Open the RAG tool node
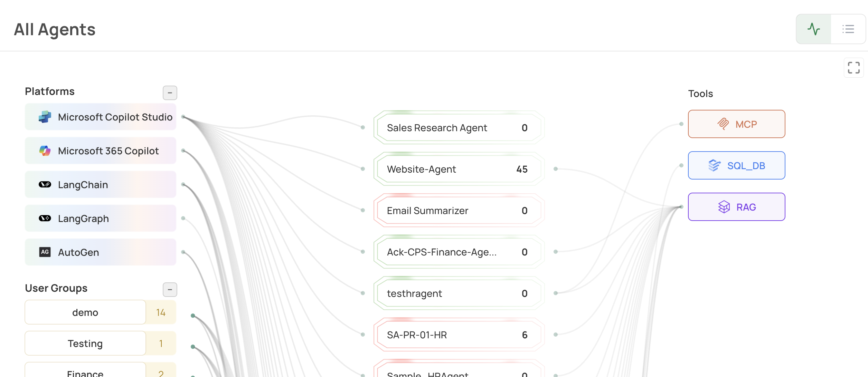868x377 pixels. pos(736,207)
